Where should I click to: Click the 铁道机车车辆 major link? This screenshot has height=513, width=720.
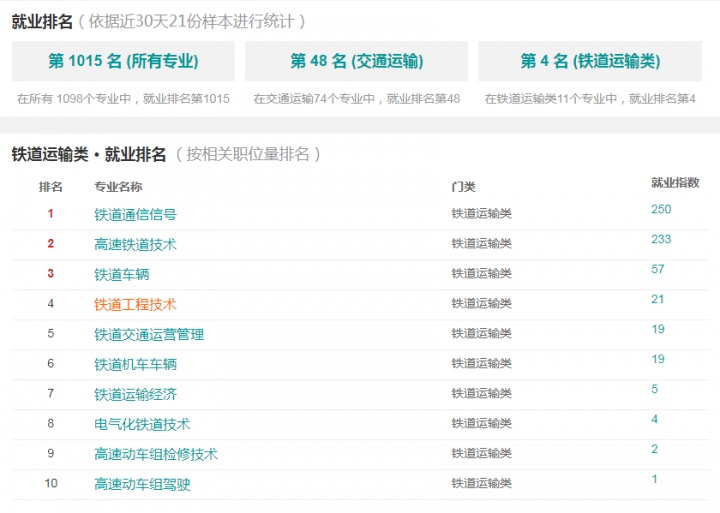(135, 364)
